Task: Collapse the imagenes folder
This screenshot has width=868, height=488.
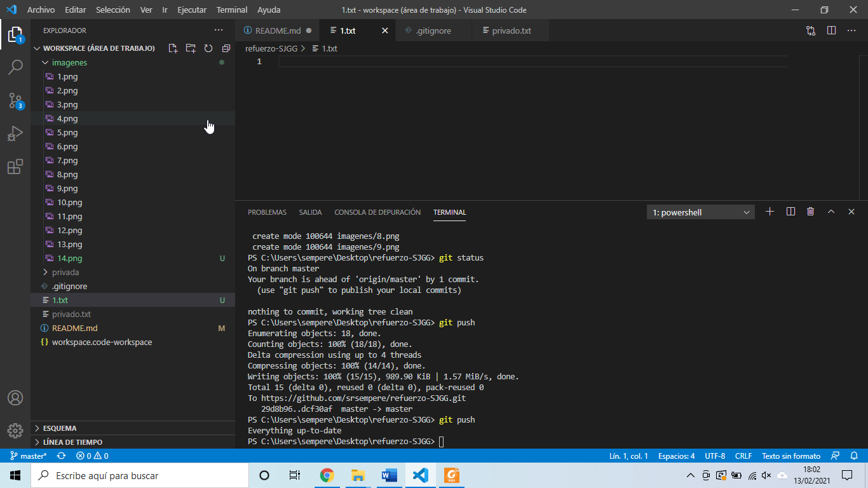Action: click(x=133, y=62)
